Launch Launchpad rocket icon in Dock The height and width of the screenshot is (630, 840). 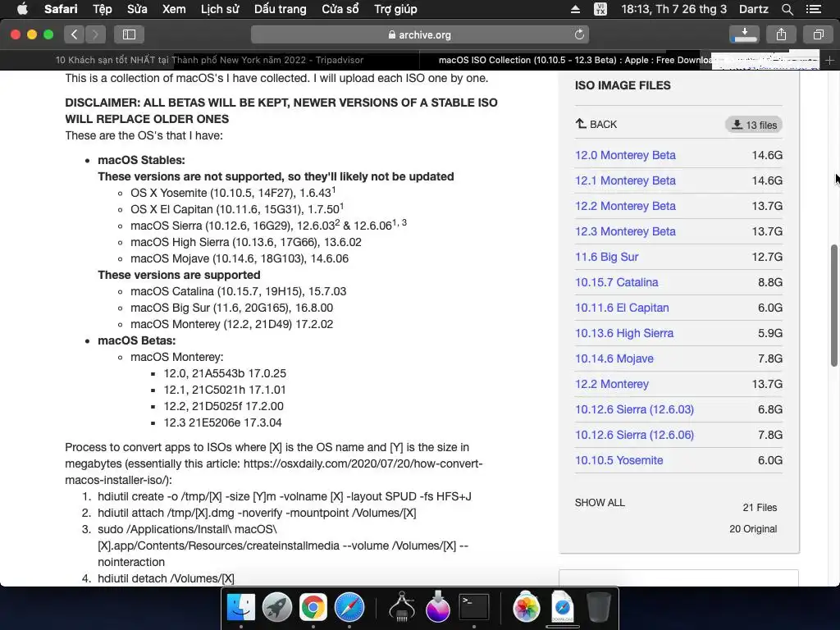277,608
